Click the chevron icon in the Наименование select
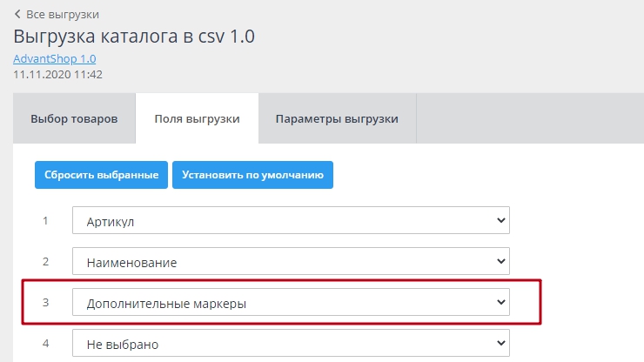Screen dimensions: 644x362 coord(500,261)
